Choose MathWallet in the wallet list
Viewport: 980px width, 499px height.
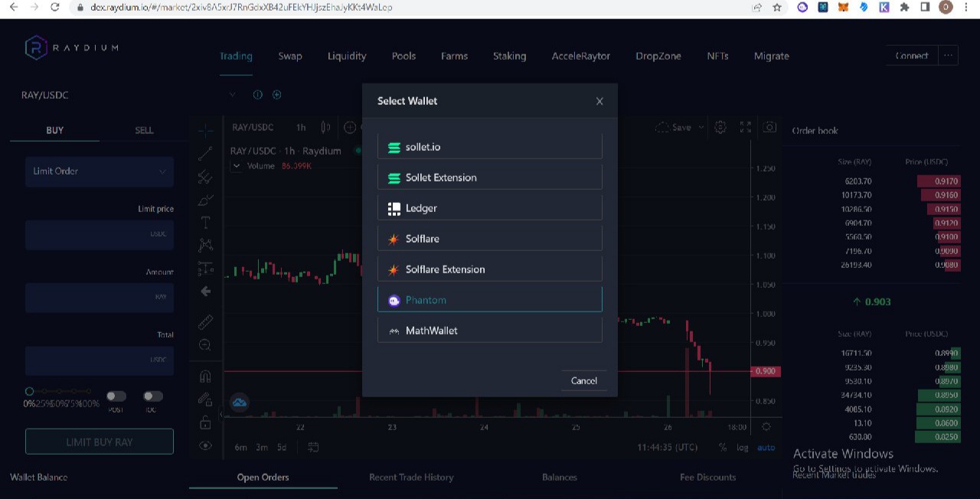(490, 330)
